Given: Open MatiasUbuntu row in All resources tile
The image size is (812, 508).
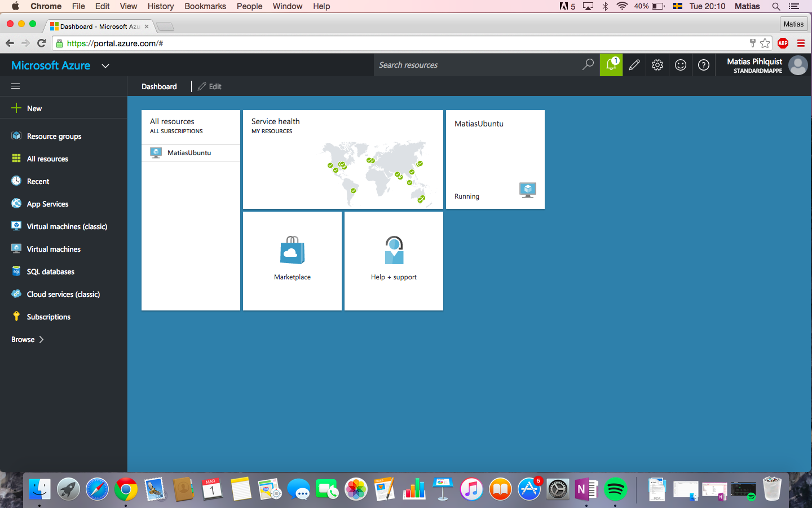Looking at the screenshot, I should [x=191, y=152].
